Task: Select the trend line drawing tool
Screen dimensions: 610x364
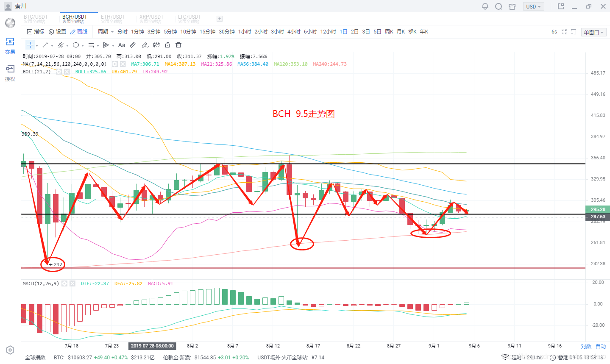Action: click(45, 45)
